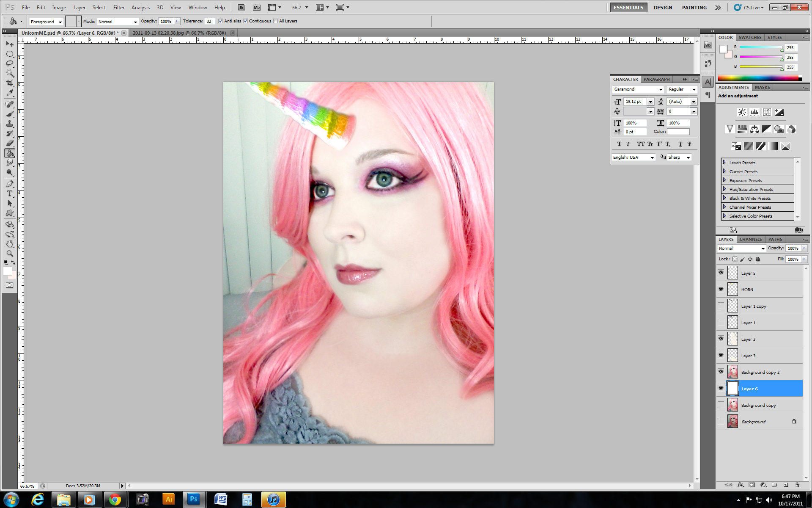The height and width of the screenshot is (508, 812).
Task: Show the Layer 1 copy layer
Action: (x=721, y=306)
